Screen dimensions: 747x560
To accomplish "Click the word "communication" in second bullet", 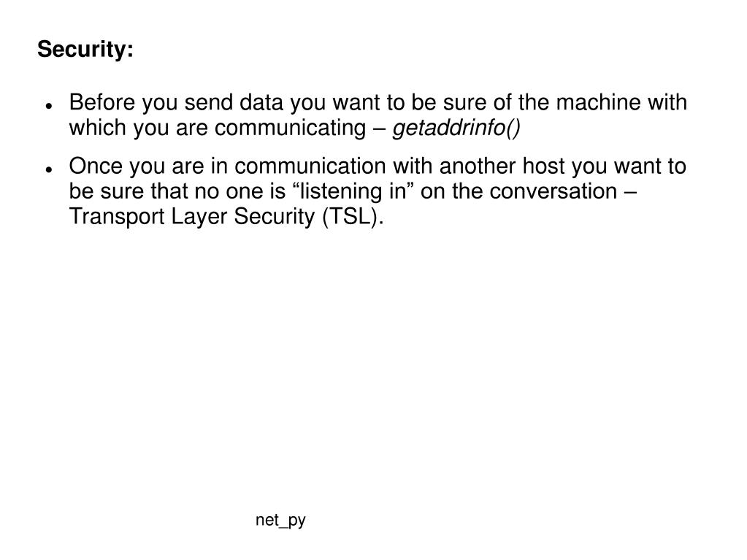I will [x=310, y=166].
